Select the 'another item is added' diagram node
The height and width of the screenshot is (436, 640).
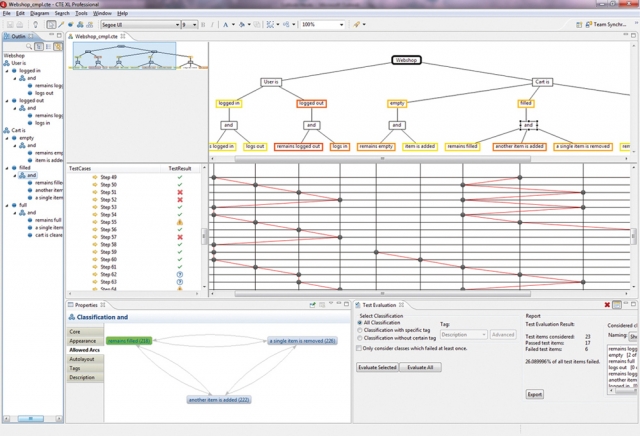(519, 146)
